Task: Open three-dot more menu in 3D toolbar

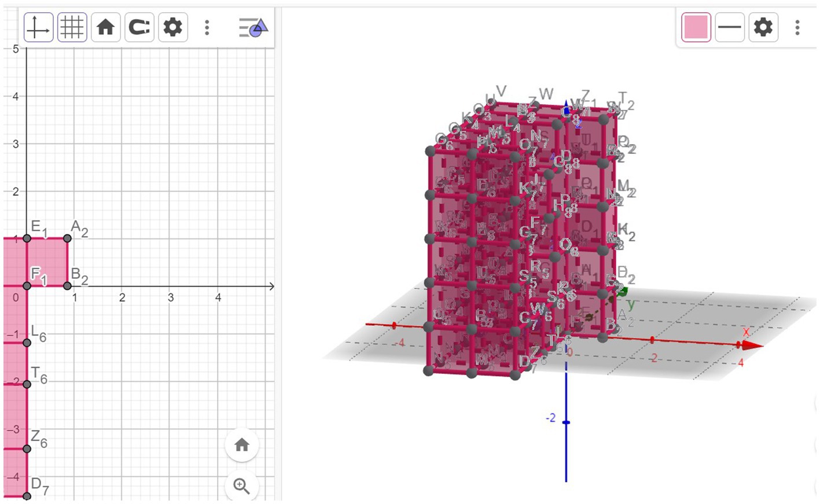Action: point(797,27)
